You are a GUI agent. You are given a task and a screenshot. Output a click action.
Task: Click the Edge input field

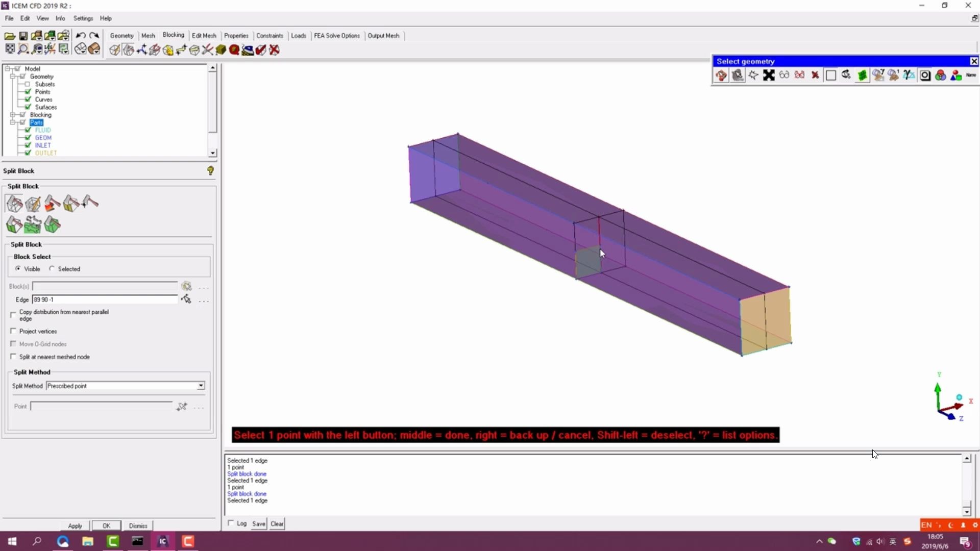point(105,299)
